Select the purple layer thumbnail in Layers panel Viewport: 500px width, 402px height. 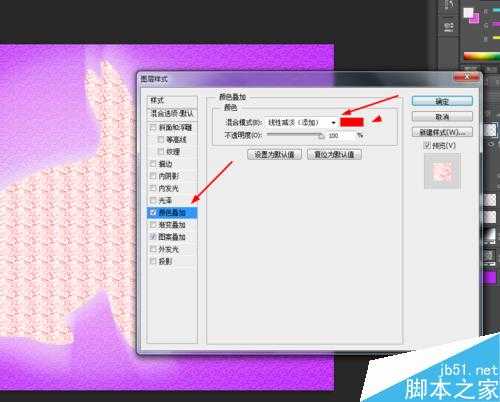coord(490,277)
